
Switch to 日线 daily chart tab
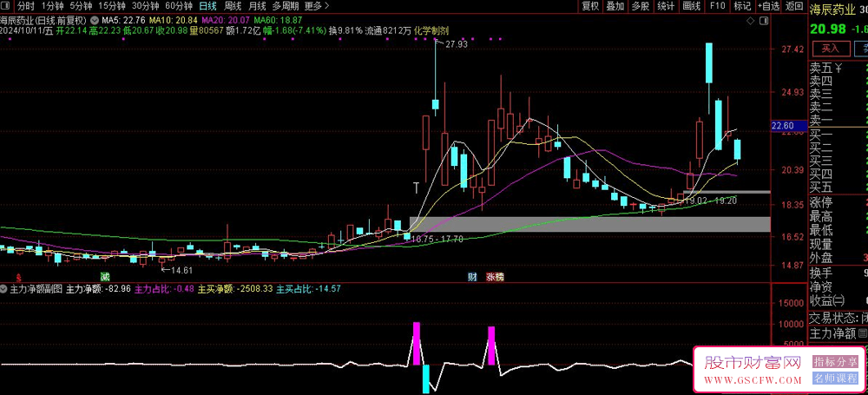208,5
